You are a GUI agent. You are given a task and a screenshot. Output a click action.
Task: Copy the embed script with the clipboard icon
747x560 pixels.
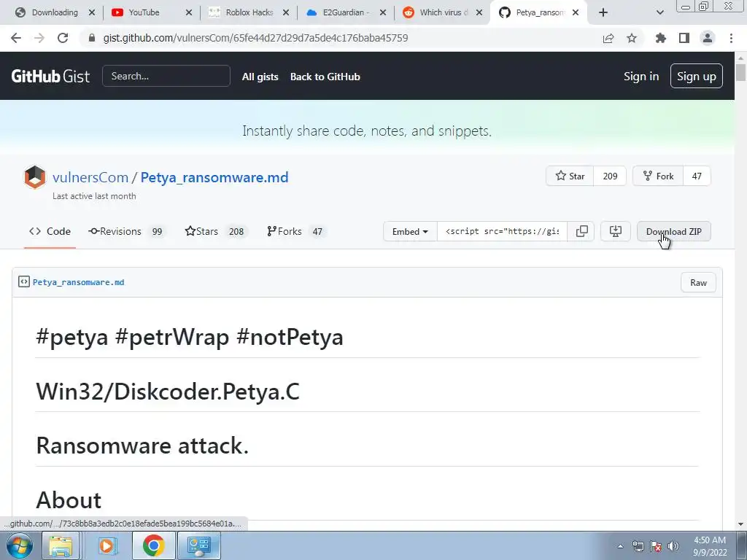coord(581,231)
